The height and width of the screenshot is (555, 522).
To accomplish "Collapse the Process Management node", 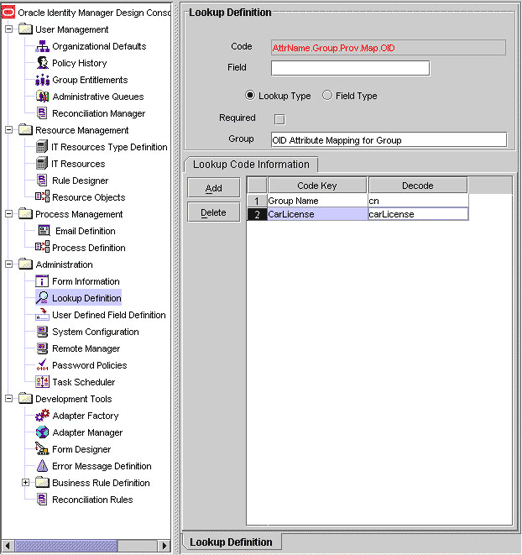I will pos(9,214).
